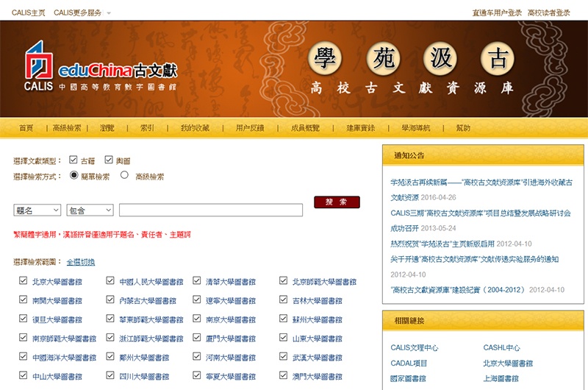Open the 2016-04-26 学苑汲古再续新篇 announcement
The image size is (588, 390).
[481, 190]
